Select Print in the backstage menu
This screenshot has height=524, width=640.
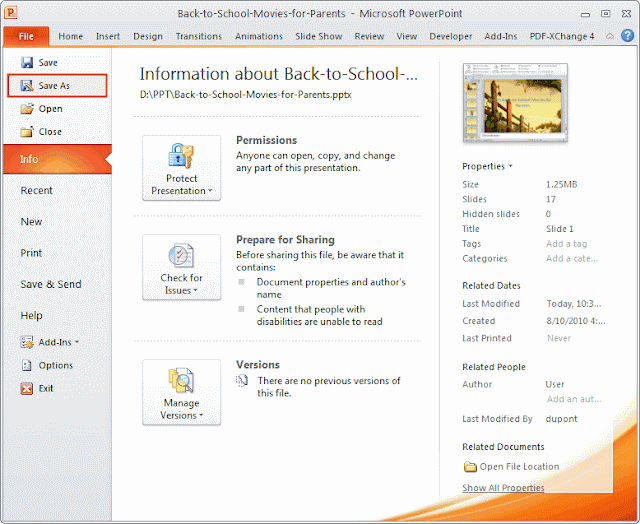(x=31, y=253)
